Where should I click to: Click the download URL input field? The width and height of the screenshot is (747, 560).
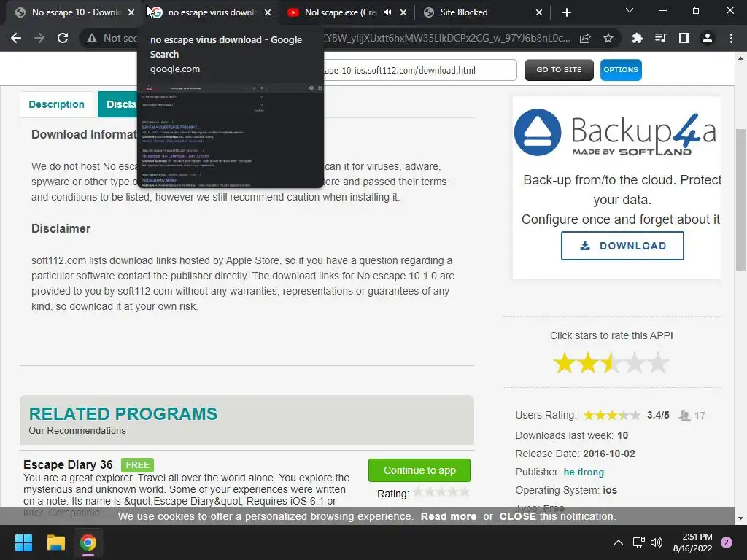pos(419,70)
